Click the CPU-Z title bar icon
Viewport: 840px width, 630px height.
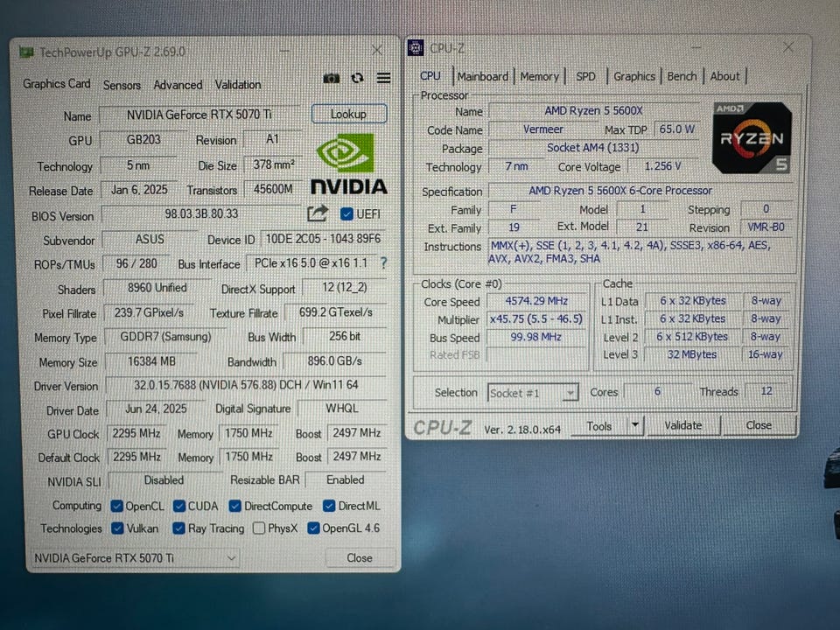(416, 47)
